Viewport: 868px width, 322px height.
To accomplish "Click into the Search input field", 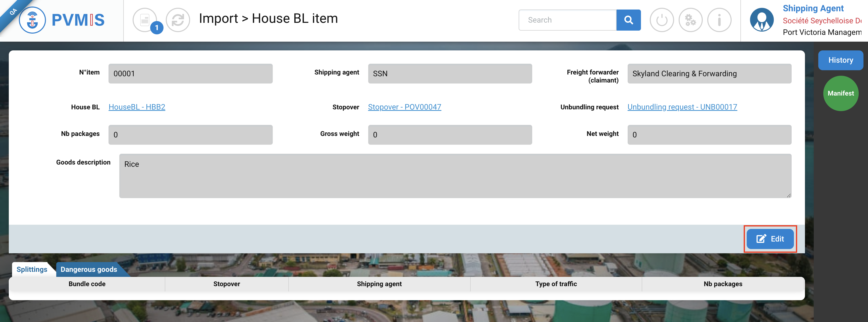I will click(567, 20).
